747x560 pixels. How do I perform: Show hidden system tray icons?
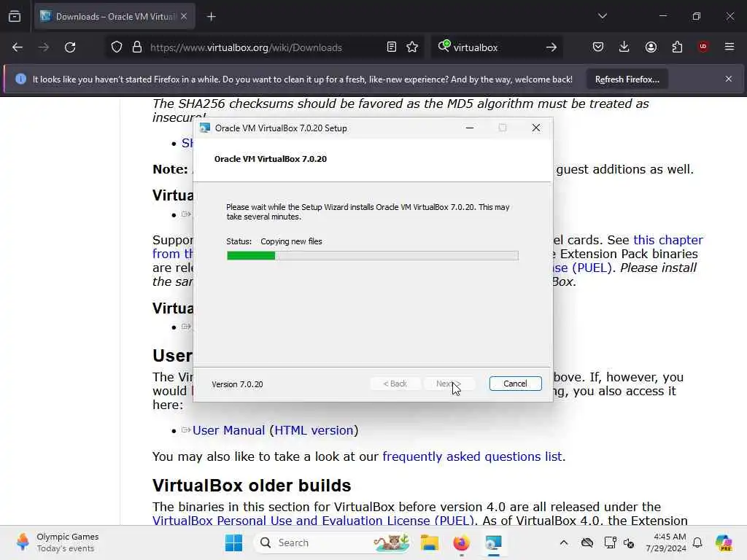[564, 542]
